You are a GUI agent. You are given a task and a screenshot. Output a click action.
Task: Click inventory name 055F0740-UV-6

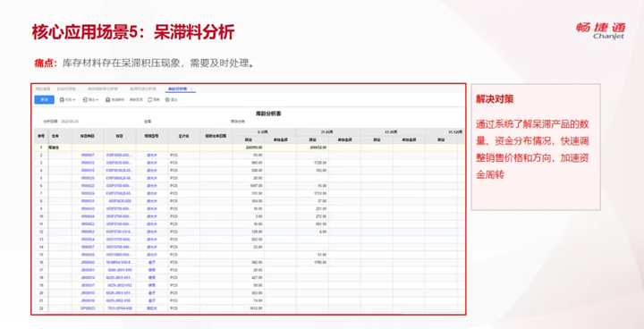click(x=120, y=232)
